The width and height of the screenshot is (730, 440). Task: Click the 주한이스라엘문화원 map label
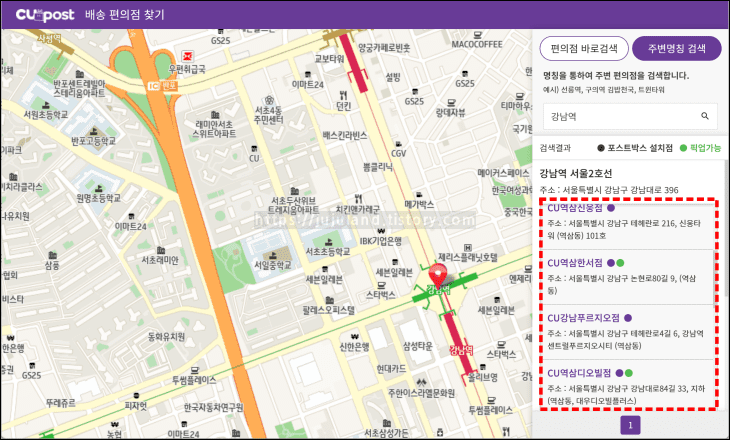[x=422, y=393]
